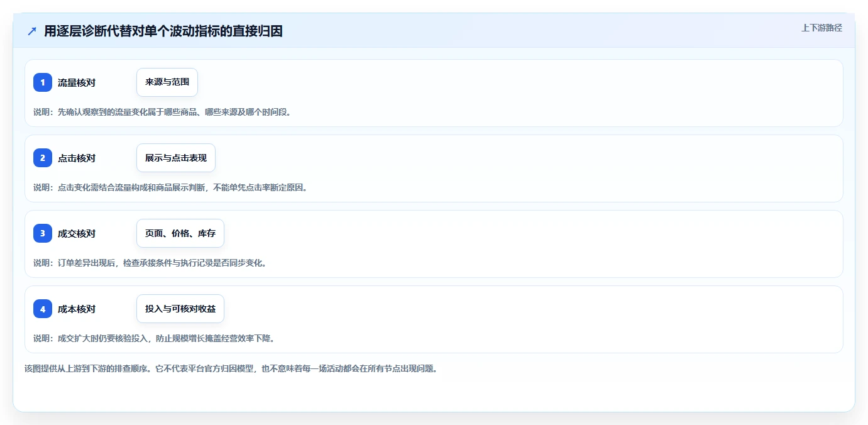868x425 pixels.
Task: Click the note starting 订单差异出现后
Action: pos(150,263)
